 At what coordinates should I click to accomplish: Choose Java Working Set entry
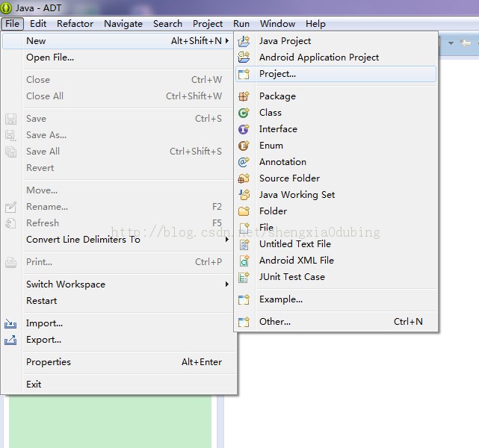(x=336, y=195)
